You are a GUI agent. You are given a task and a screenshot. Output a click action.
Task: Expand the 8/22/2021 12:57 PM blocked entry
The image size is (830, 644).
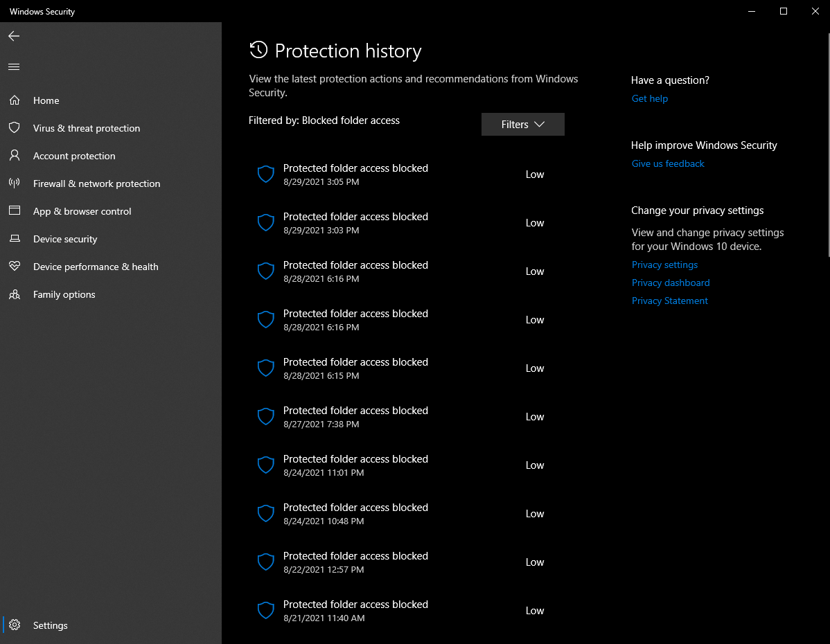tap(355, 562)
